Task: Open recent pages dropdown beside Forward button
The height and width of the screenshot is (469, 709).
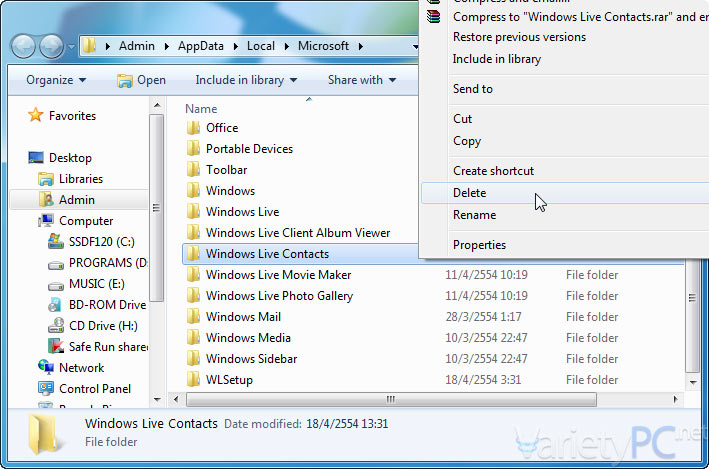Action: click(x=71, y=46)
